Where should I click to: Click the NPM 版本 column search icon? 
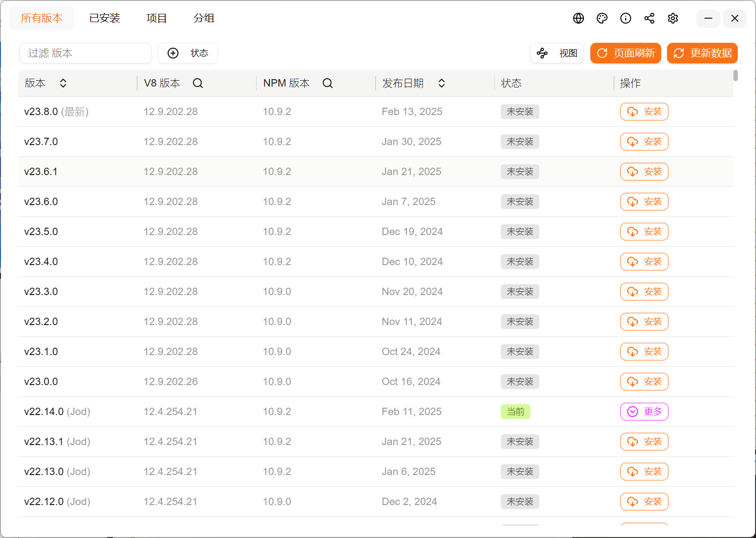pyautogui.click(x=327, y=83)
